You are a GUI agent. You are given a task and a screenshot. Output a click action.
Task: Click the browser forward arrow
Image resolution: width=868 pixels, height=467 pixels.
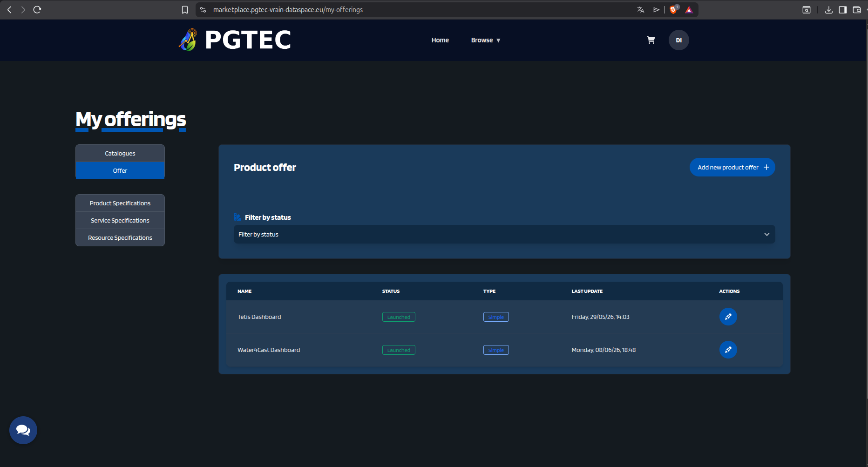point(23,9)
